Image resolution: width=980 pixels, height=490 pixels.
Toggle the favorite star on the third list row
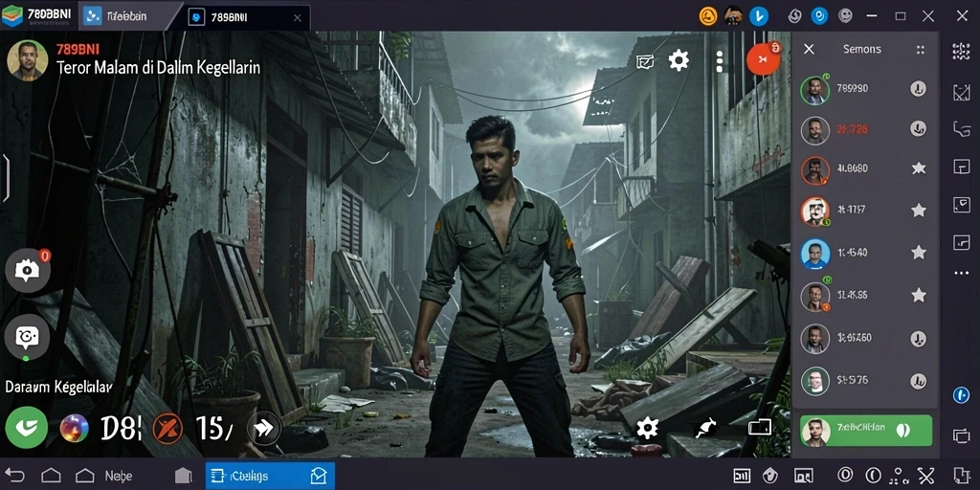918,168
